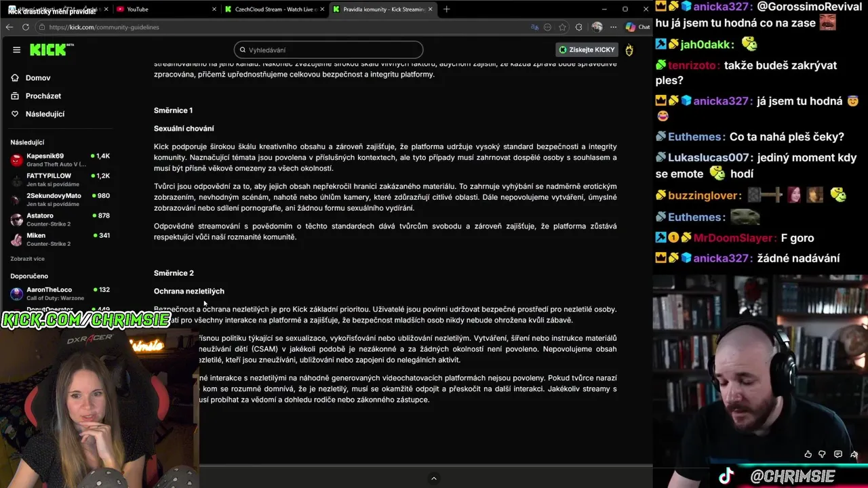868x488 pixels.
Task: Open the Miken channel avatar
Action: click(17, 240)
